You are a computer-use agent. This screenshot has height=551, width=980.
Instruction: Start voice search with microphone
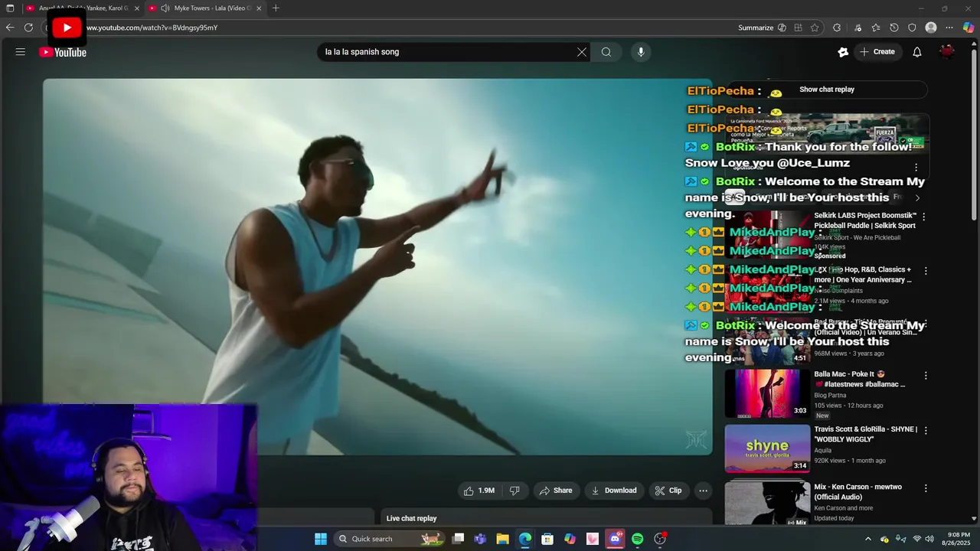(641, 52)
